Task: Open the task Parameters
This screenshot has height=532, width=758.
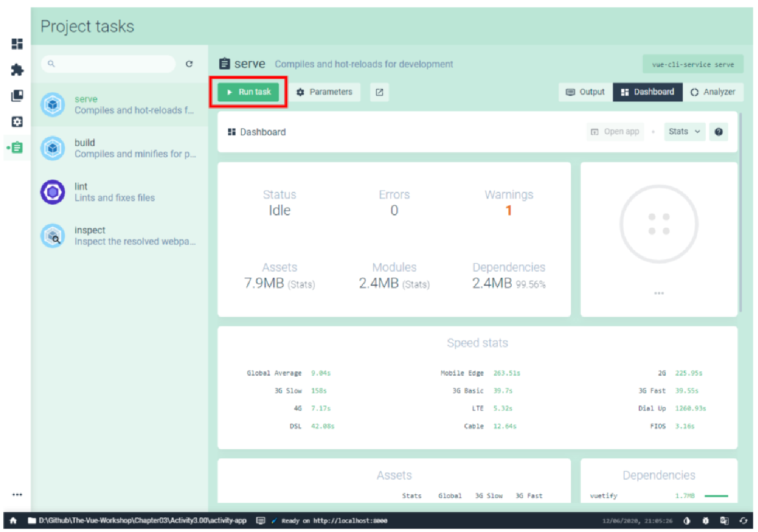Action: pyautogui.click(x=324, y=92)
